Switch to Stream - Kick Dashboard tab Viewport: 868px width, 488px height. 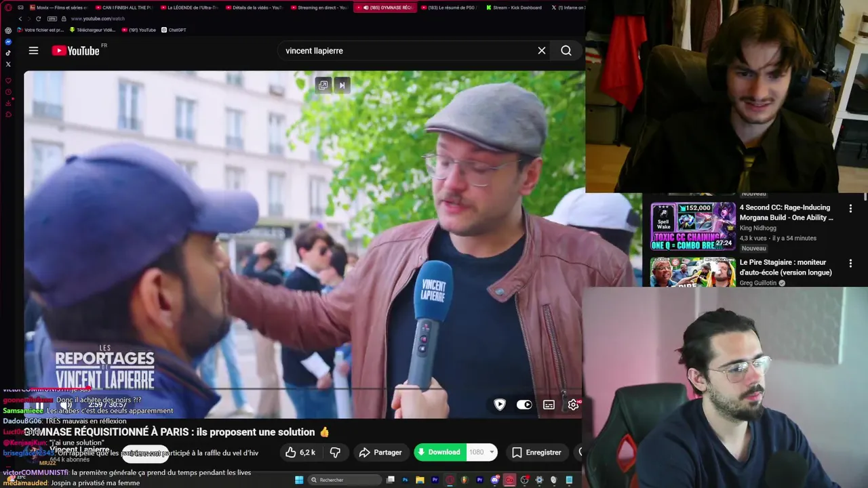point(515,7)
